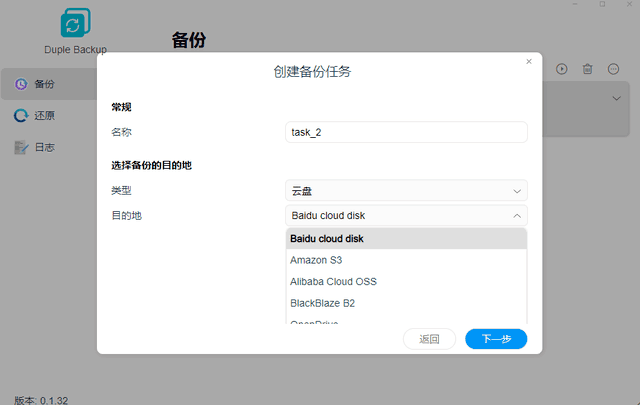The height and width of the screenshot is (405, 640).
Task: Open the 备份 sidebar section
Action: pos(49,84)
